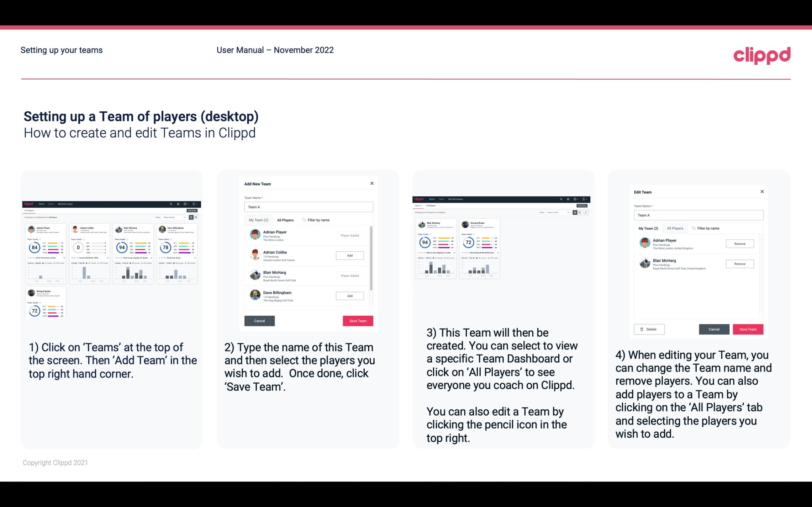This screenshot has width=812, height=507.
Task: Click 'Cancel' button in Add New Team dialog
Action: [x=259, y=320]
